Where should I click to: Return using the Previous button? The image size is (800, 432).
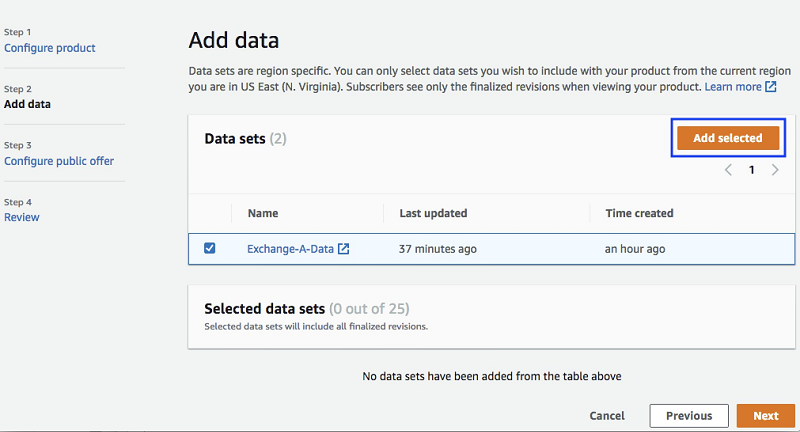(x=688, y=416)
